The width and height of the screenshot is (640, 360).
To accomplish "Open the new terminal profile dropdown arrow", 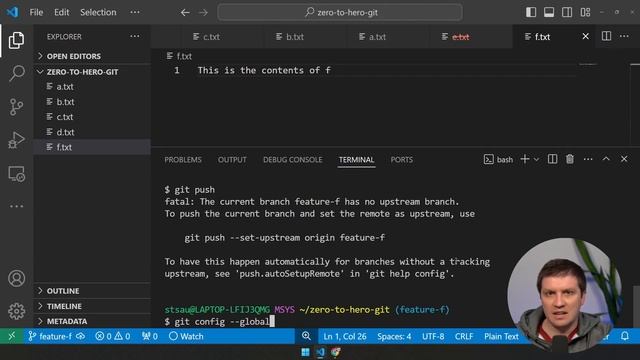I will point(536,160).
